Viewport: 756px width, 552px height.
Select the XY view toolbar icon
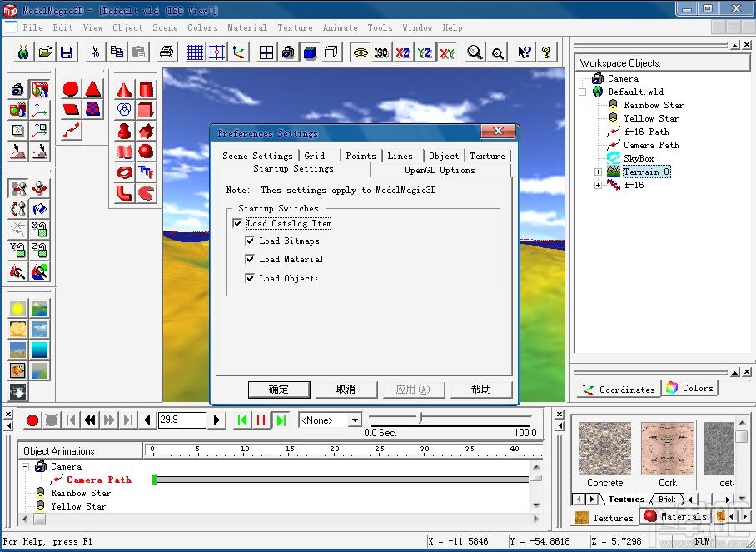coord(447,52)
